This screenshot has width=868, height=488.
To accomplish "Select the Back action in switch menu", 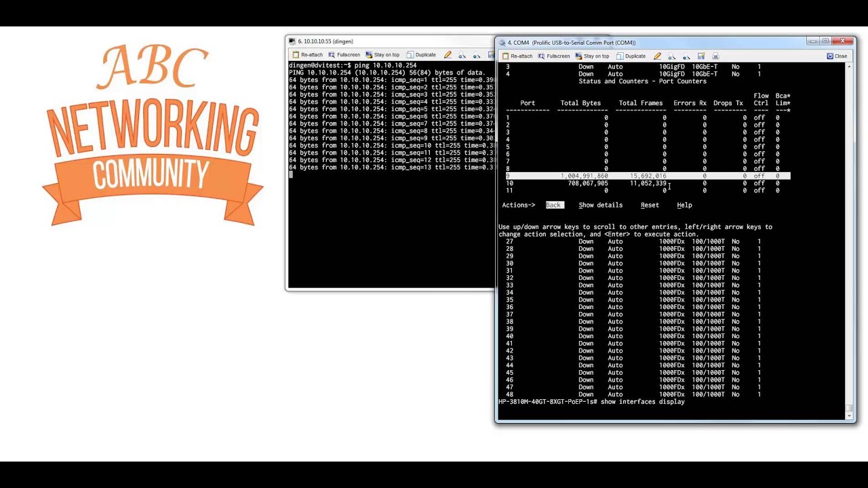I will pos(553,205).
